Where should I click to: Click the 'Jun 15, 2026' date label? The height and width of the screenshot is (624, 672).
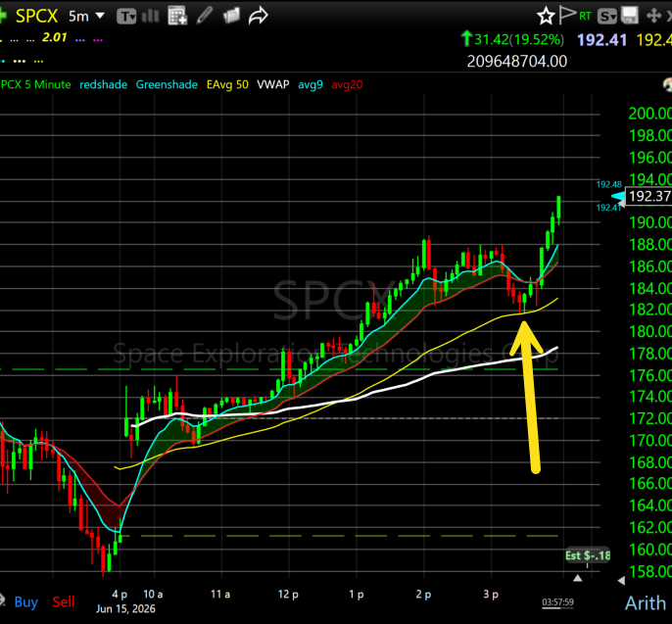(x=125, y=609)
